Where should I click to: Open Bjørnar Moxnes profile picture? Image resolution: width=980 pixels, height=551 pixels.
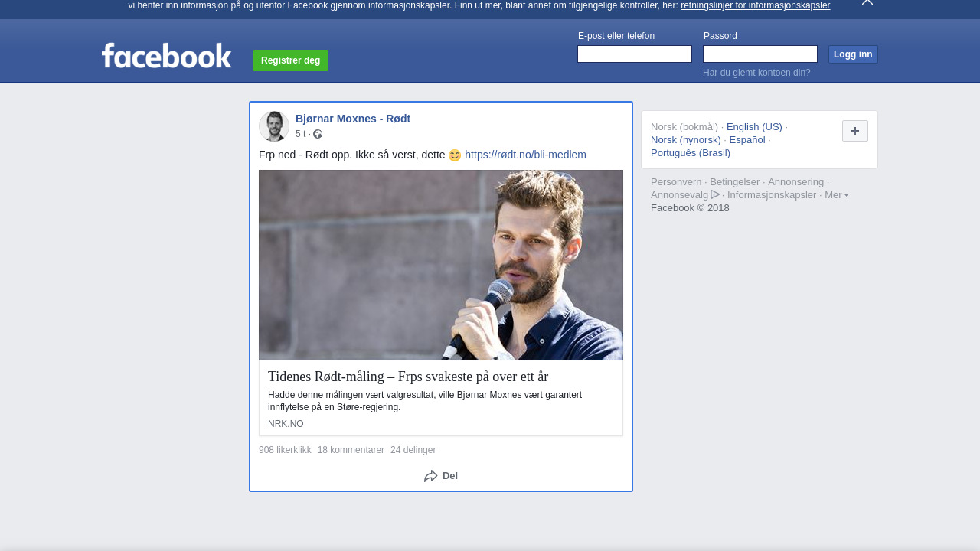[274, 126]
